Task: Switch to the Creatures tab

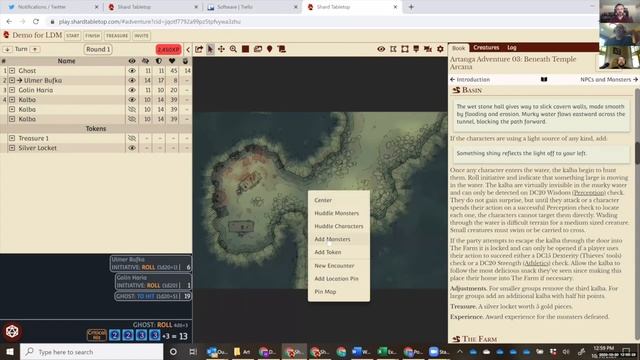Action: click(x=486, y=48)
